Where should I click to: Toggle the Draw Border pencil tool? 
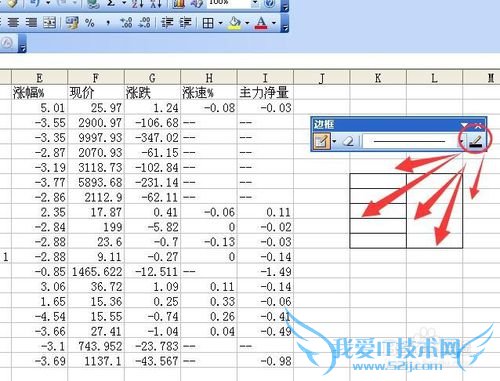(x=321, y=141)
